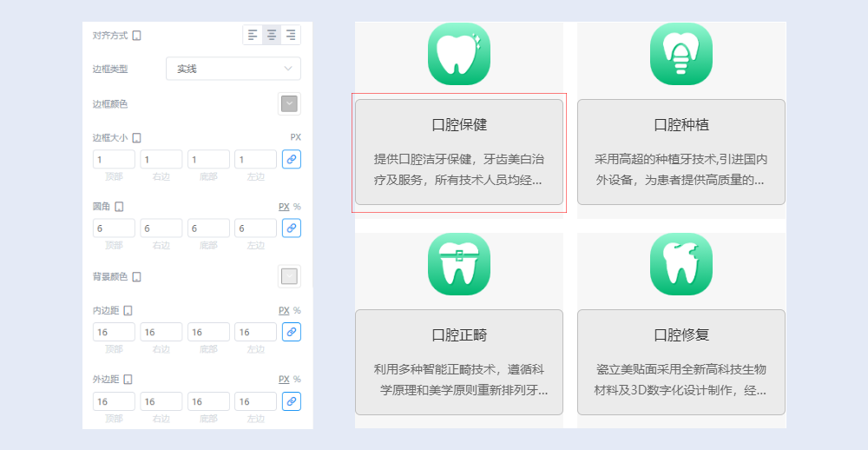The height and width of the screenshot is (450, 868).
Task: Click the 口腔保健 tooth icon
Action: pos(458,54)
